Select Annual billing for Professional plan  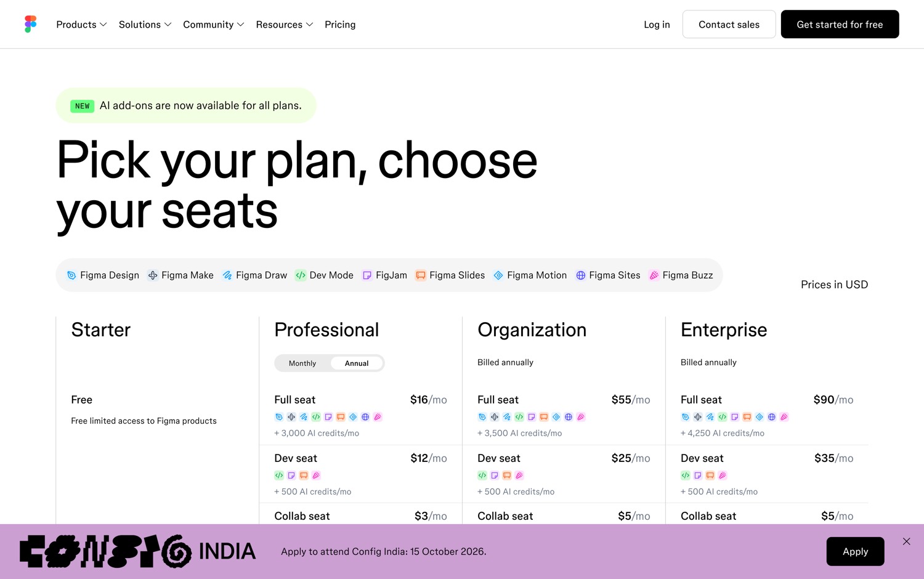pos(357,363)
